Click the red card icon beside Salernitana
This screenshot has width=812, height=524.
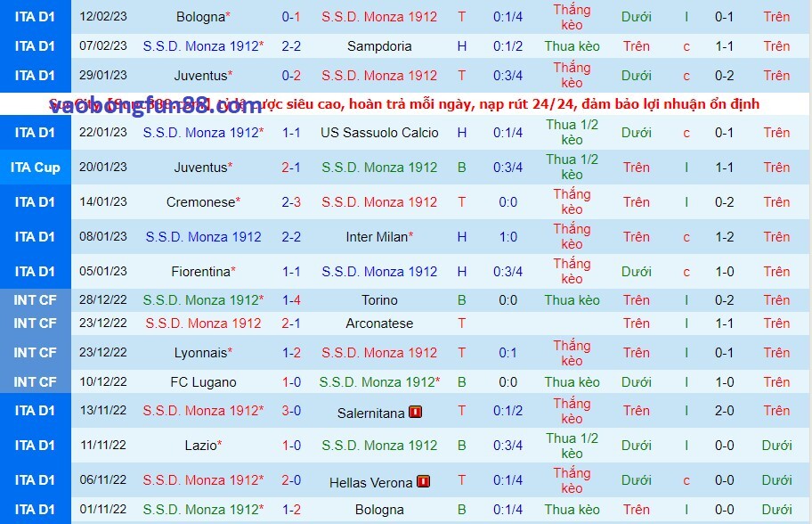click(x=415, y=413)
